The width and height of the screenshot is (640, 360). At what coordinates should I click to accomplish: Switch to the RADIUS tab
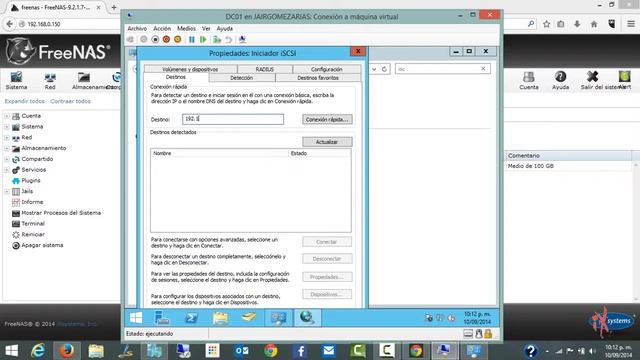(x=264, y=69)
